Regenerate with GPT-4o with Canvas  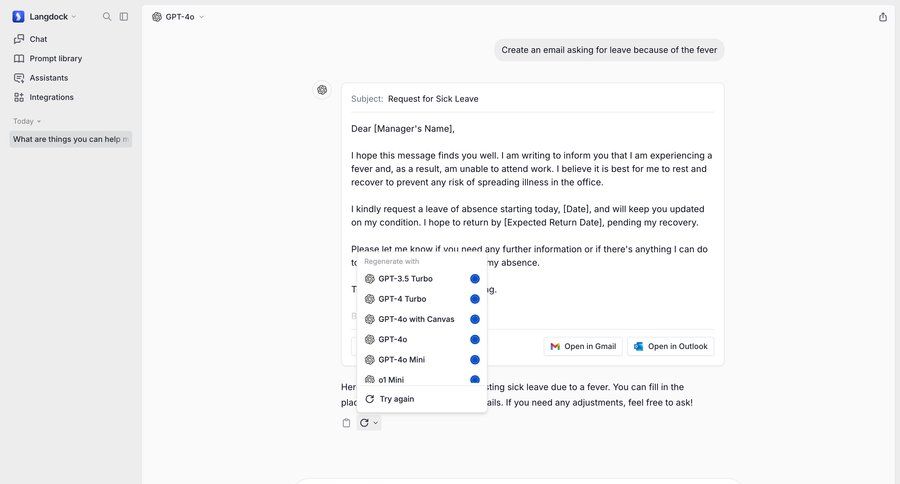point(422,319)
